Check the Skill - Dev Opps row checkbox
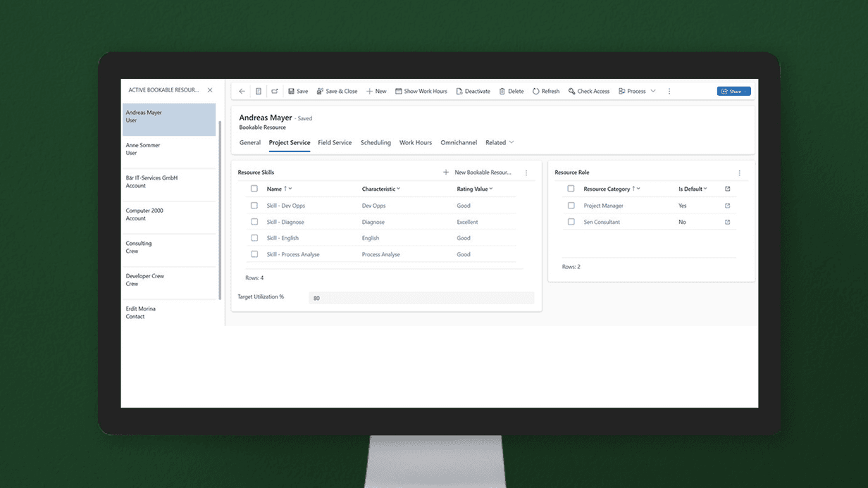 click(x=254, y=206)
